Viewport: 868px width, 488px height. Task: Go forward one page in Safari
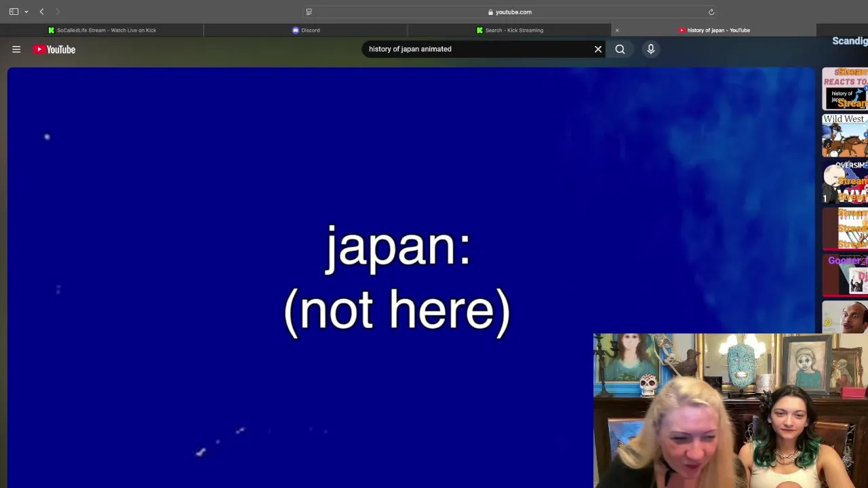click(x=58, y=12)
